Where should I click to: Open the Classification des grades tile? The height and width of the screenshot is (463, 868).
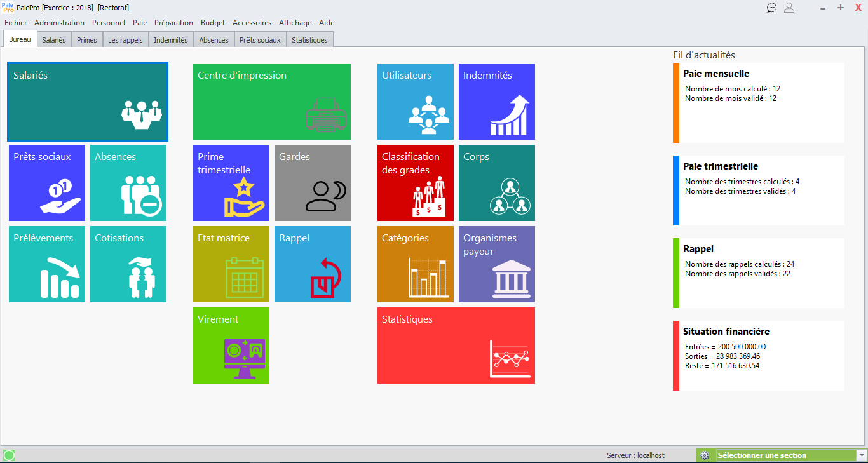pos(416,183)
